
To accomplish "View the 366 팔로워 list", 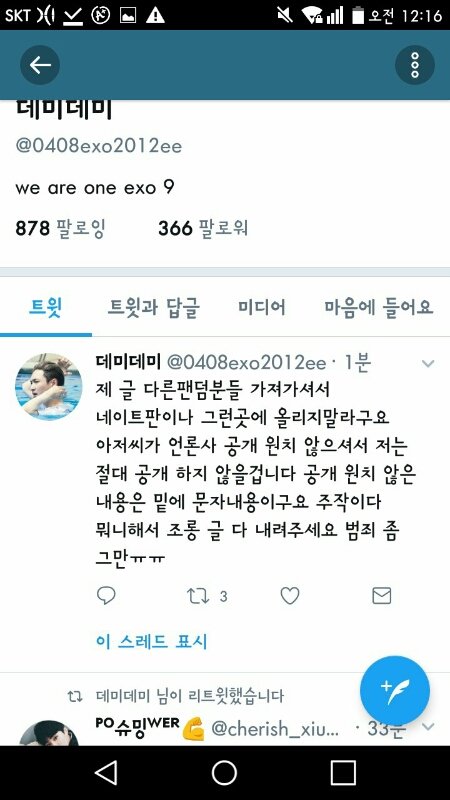I will click(x=203, y=228).
